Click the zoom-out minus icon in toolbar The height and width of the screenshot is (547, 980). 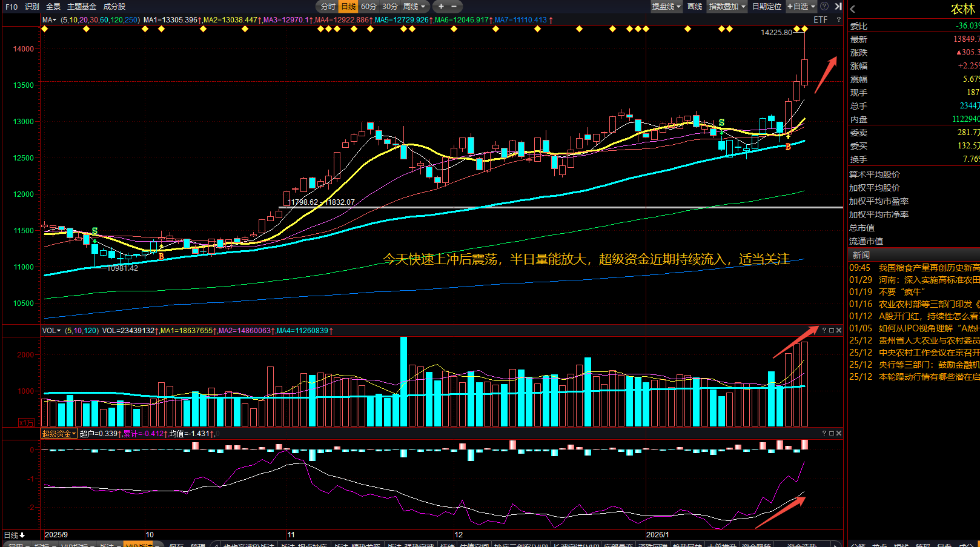click(454, 7)
